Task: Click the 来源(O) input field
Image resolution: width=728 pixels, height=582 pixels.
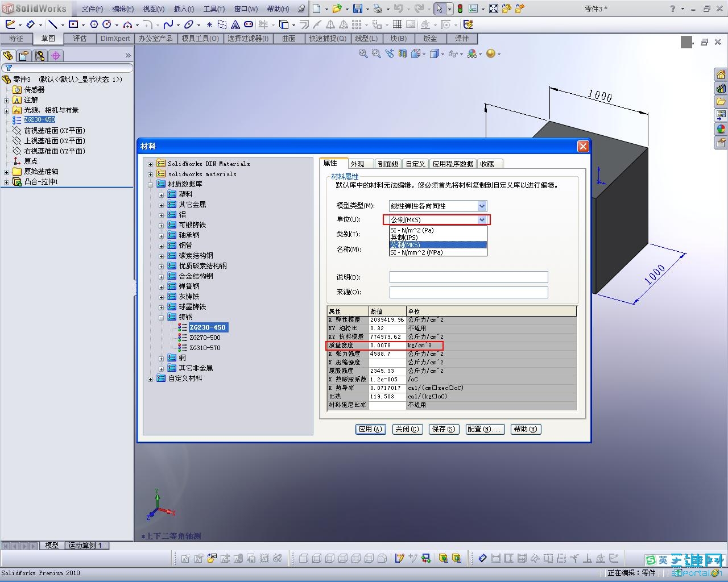Action: (x=469, y=292)
